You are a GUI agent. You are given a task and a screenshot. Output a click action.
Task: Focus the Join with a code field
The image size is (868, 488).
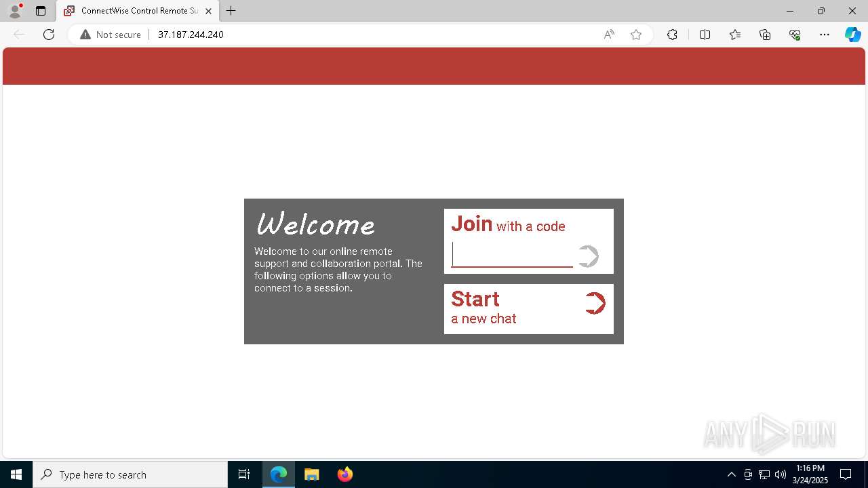point(512,255)
